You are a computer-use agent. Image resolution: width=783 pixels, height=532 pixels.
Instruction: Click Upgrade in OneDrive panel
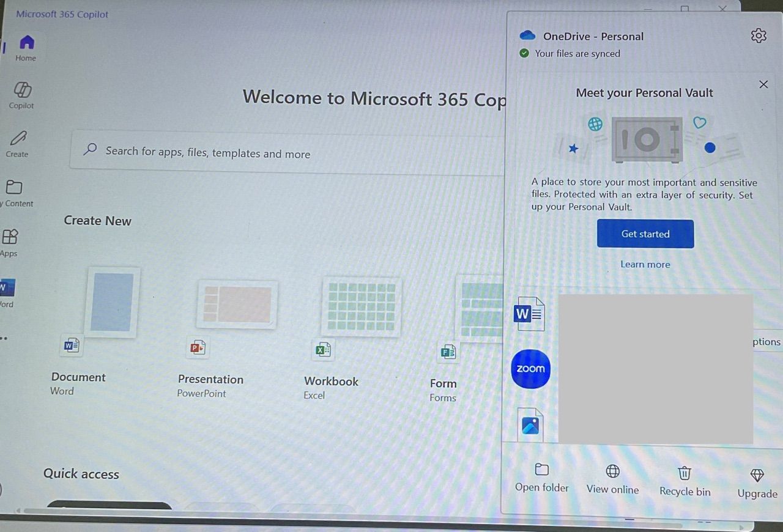coord(757,484)
